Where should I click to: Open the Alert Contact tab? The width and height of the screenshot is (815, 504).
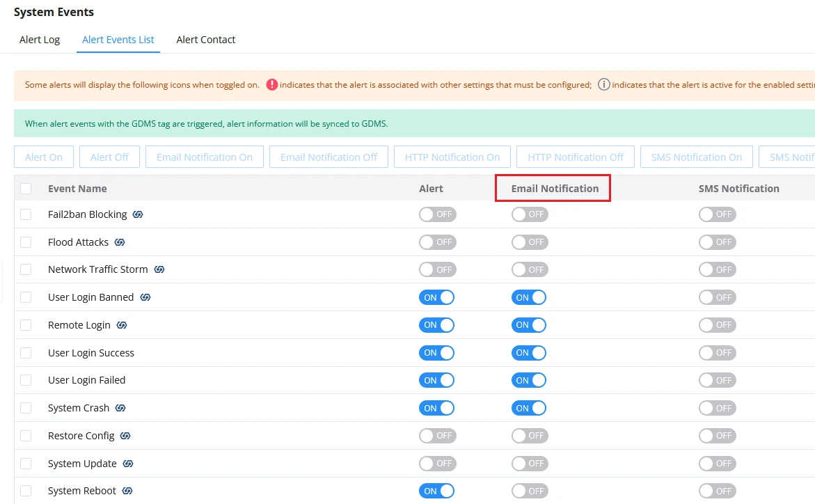pos(206,40)
